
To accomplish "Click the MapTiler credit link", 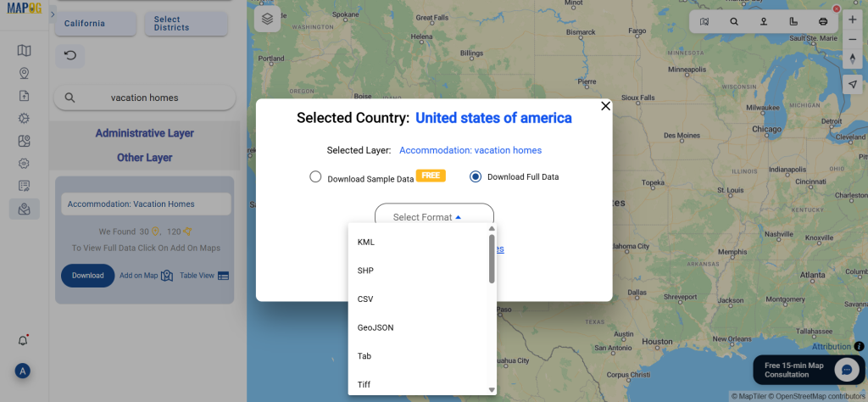I will [750, 396].
